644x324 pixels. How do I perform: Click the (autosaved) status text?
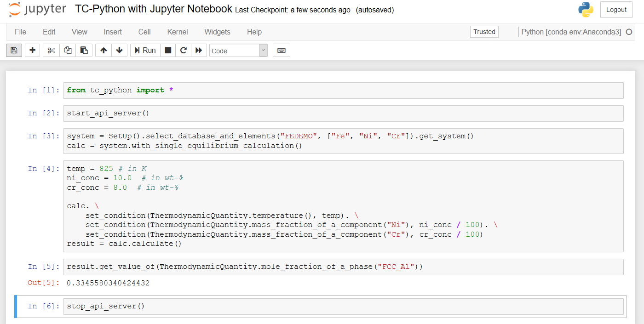[374, 10]
